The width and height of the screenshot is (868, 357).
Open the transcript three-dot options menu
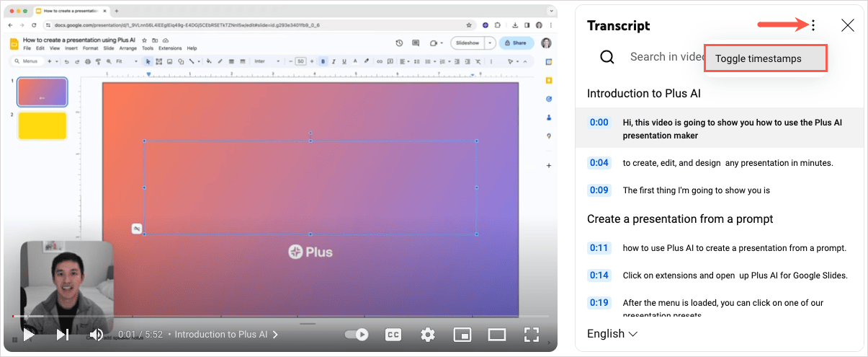pyautogui.click(x=813, y=26)
